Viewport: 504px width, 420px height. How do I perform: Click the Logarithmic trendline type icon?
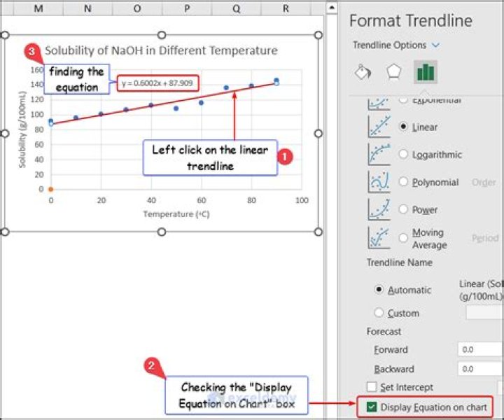pyautogui.click(x=379, y=155)
